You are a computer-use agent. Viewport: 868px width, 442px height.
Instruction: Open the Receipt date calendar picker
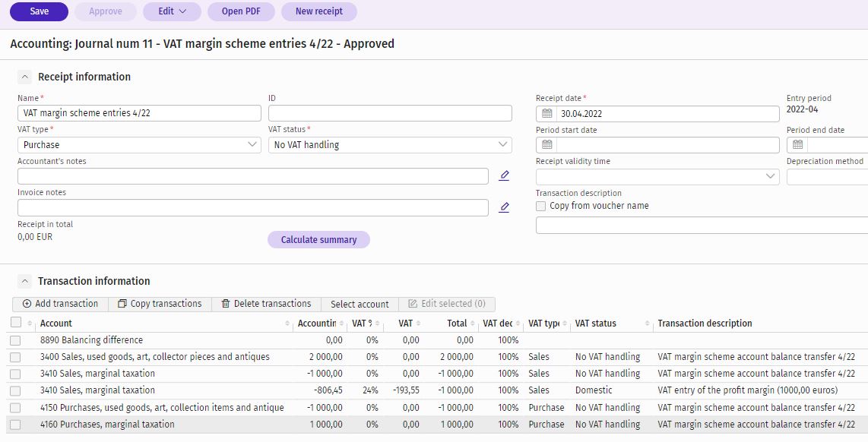[547, 113]
